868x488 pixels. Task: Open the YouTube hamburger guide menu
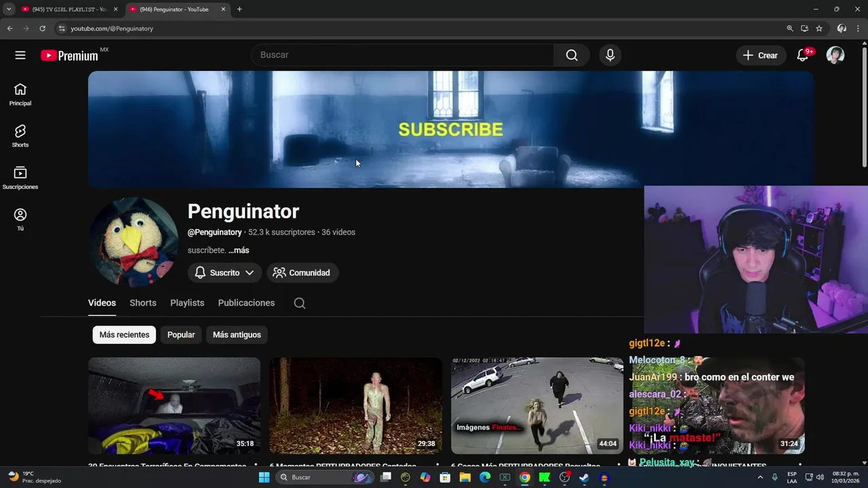(20, 56)
